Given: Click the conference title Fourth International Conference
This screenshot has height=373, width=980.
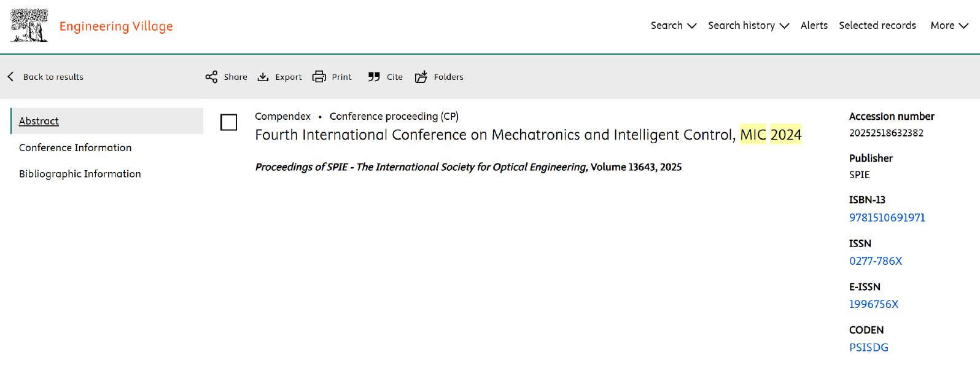Looking at the screenshot, I should (528, 135).
